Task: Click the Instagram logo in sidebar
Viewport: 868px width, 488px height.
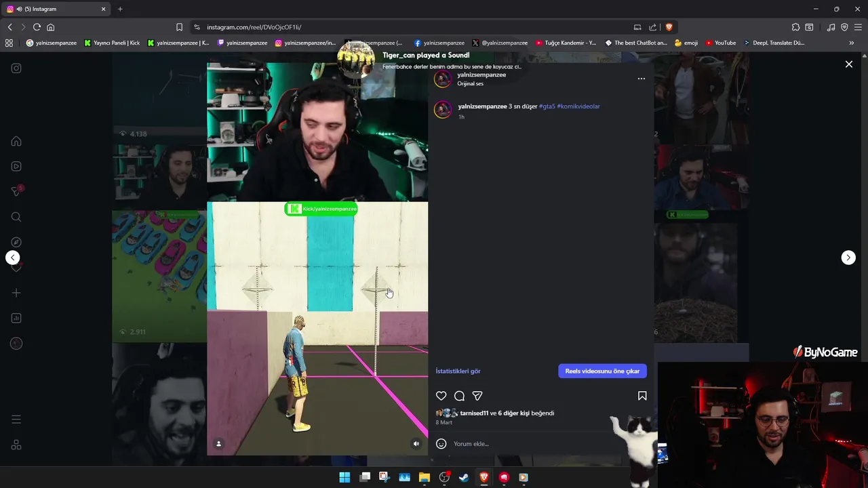Action: [x=16, y=68]
